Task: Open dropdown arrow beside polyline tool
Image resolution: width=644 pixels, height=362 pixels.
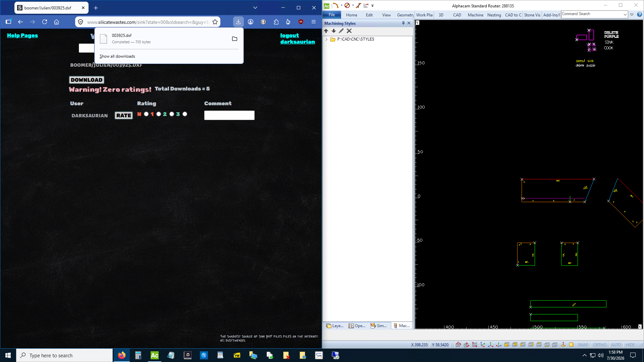Action: coord(341,5)
